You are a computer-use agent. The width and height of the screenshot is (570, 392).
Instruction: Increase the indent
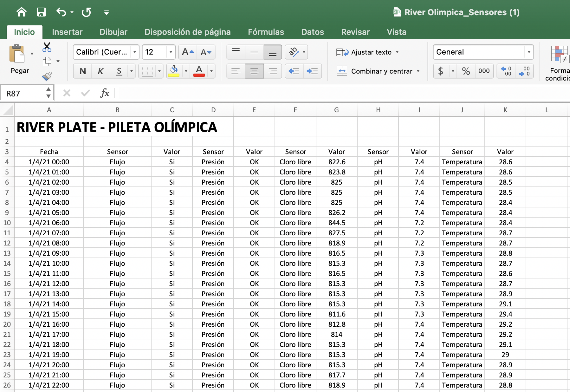[x=313, y=71]
